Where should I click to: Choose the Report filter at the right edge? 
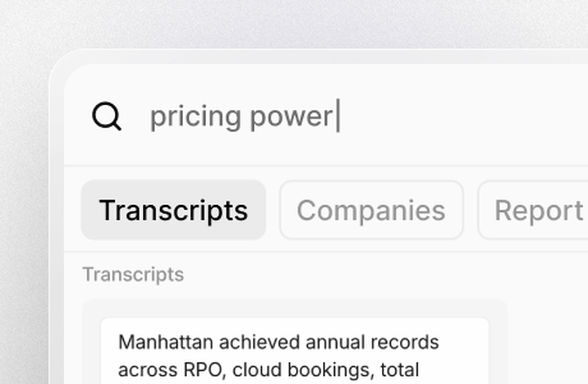click(x=538, y=210)
